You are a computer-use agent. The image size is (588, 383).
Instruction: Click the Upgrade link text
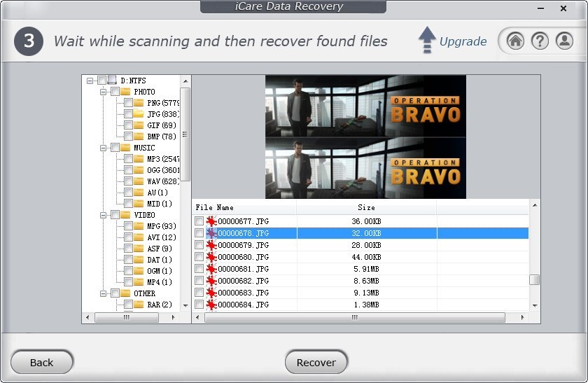coord(463,41)
